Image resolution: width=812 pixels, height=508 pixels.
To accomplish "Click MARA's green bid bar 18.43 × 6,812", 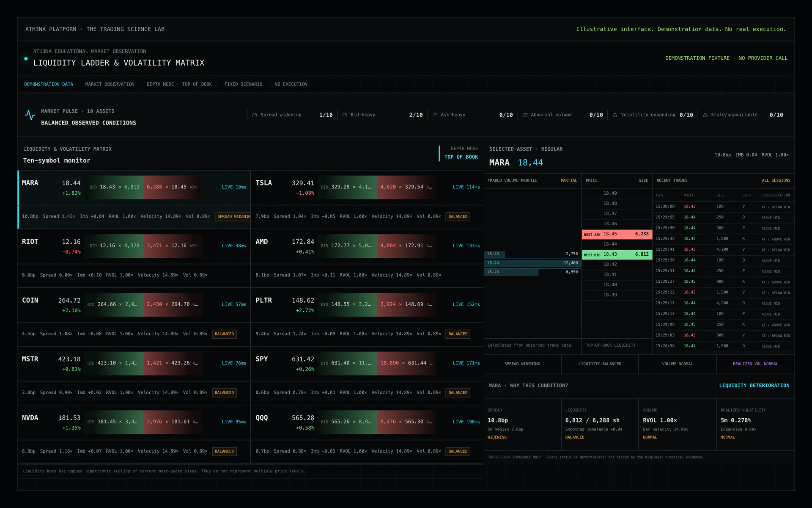I will (114, 187).
